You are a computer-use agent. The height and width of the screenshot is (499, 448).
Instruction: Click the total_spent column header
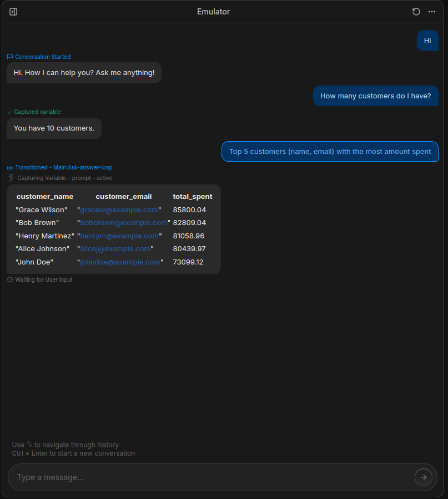(193, 197)
